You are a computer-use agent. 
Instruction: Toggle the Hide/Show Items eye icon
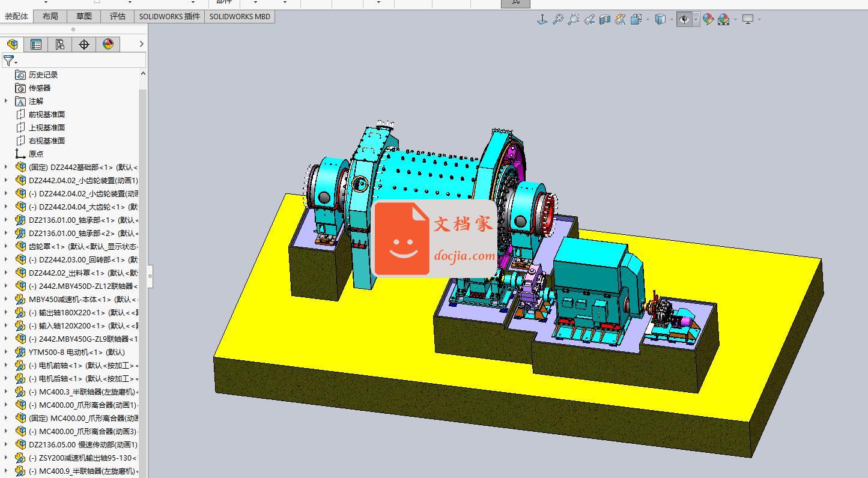(x=684, y=19)
